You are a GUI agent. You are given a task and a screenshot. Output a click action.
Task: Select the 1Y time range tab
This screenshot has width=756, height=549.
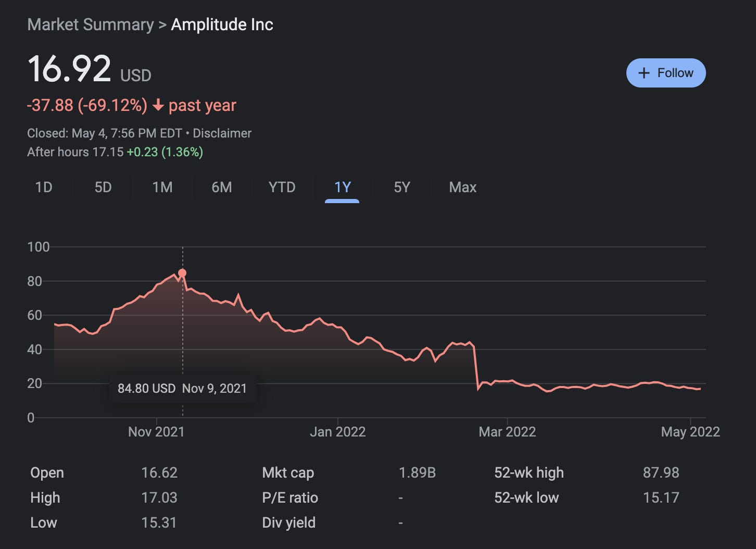tap(342, 188)
